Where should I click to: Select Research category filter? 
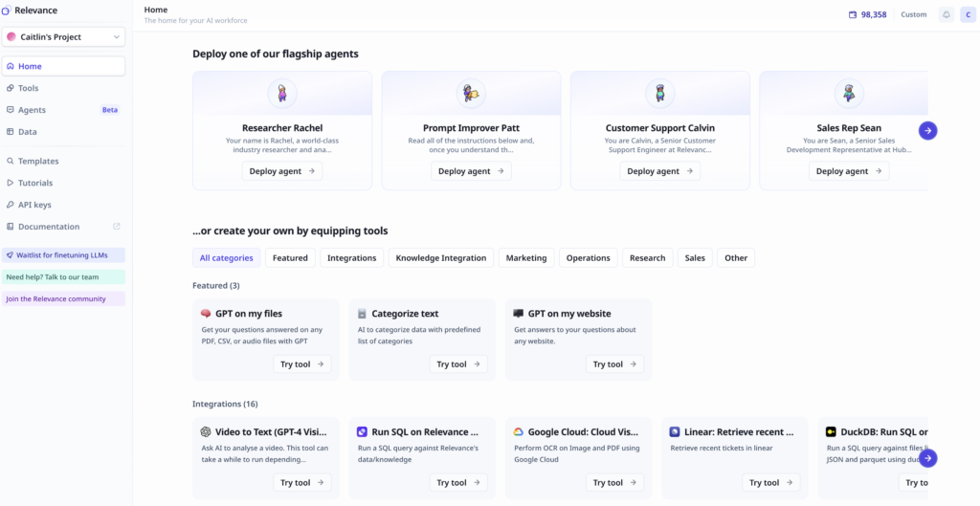click(x=648, y=258)
